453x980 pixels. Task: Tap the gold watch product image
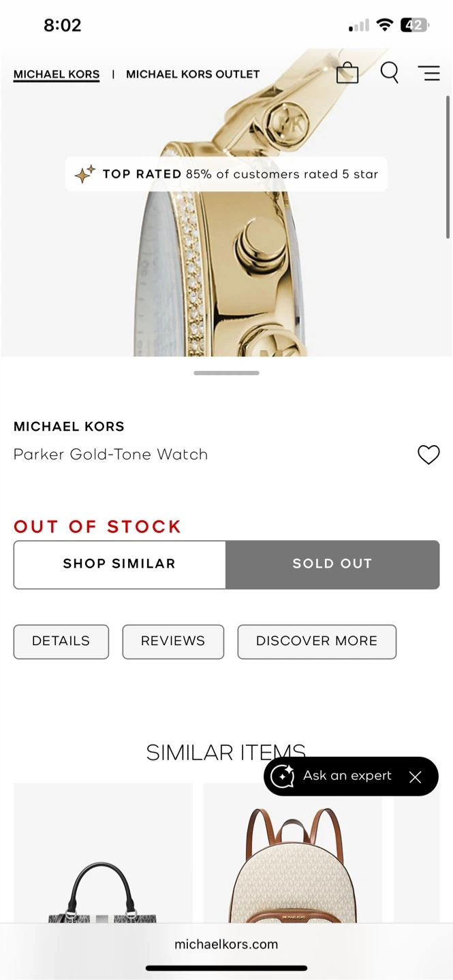pos(225,272)
